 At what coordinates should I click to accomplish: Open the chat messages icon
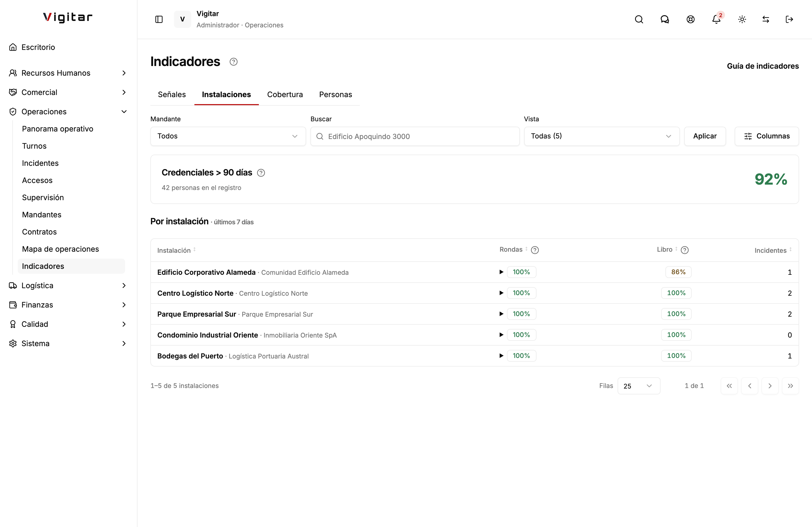coord(665,19)
